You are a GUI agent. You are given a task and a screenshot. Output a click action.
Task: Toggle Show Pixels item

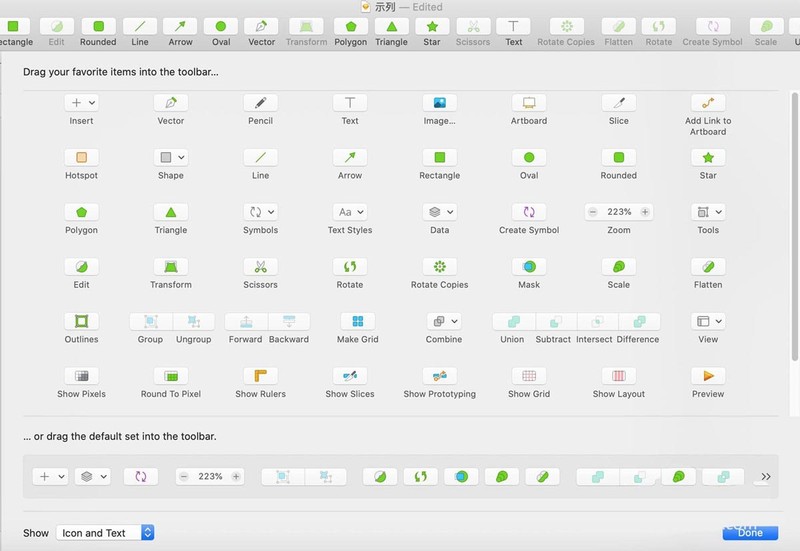(x=81, y=376)
